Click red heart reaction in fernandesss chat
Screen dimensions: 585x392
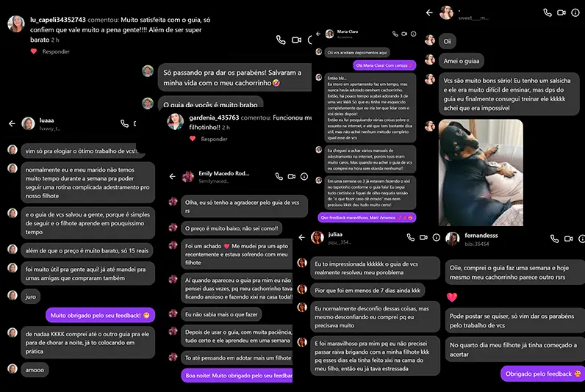pyautogui.click(x=452, y=297)
